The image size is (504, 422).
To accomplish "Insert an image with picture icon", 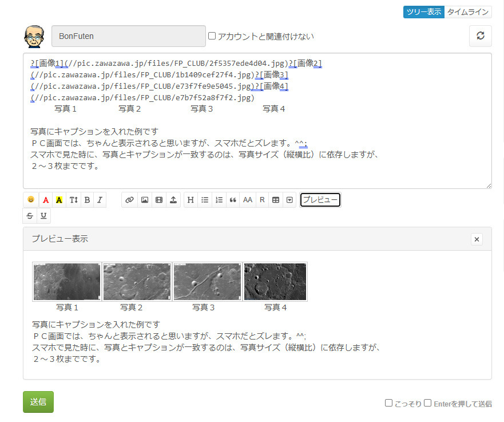I will [144, 200].
